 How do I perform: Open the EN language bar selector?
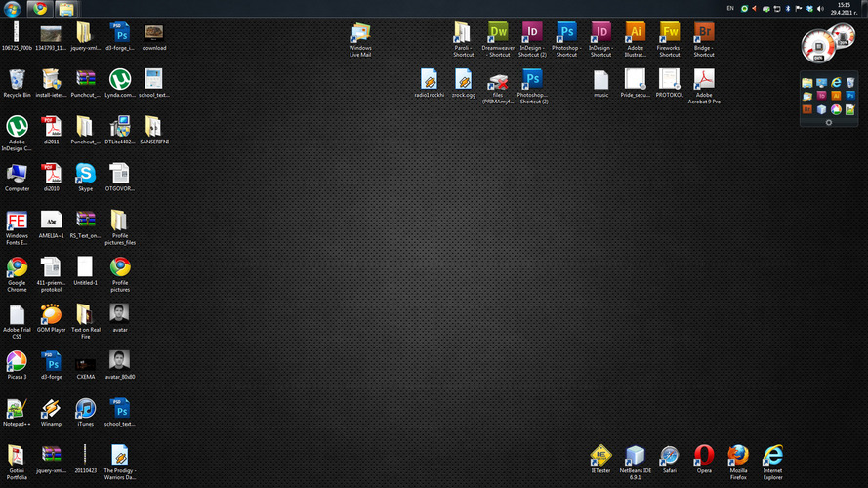point(731,8)
